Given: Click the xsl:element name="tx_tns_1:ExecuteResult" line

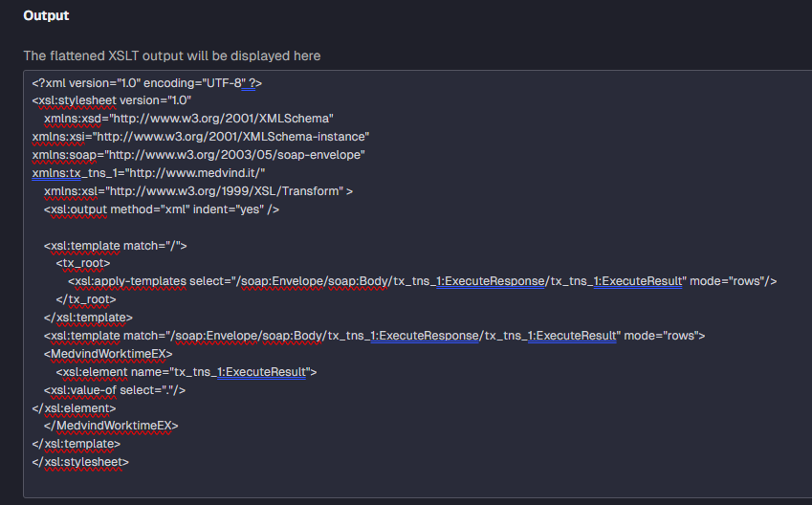Looking at the screenshot, I should 187,372.
